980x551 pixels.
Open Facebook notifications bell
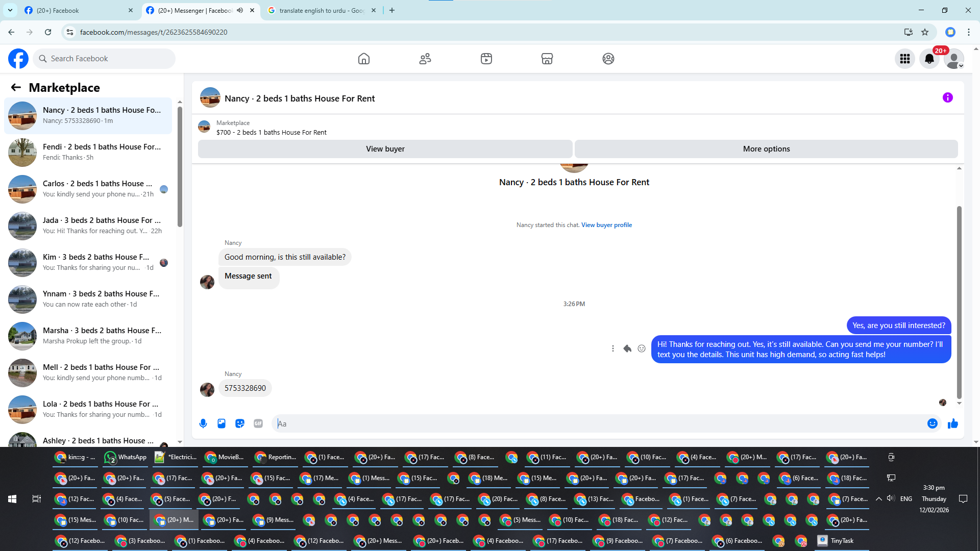[x=929, y=59]
